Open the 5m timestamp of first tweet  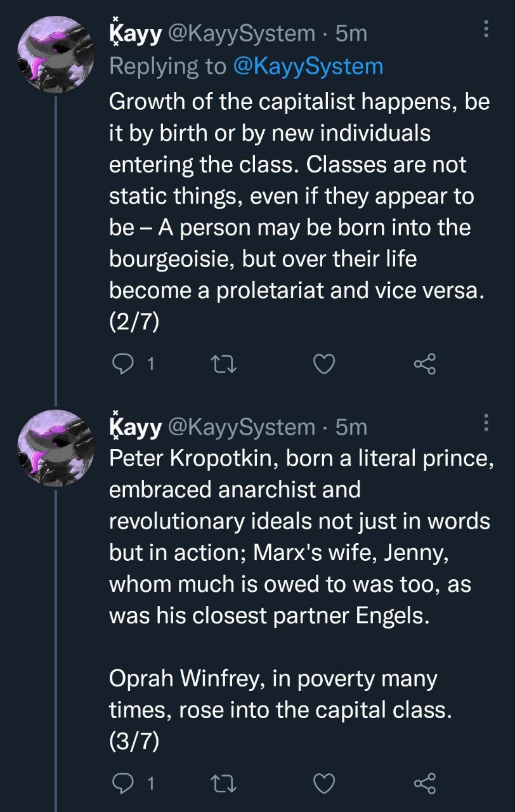click(x=351, y=33)
